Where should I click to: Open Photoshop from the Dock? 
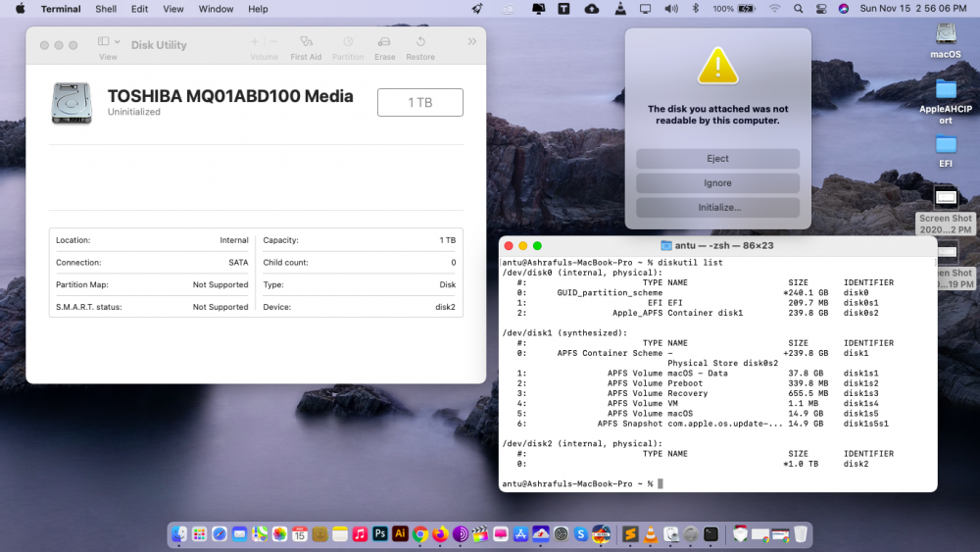[380, 533]
